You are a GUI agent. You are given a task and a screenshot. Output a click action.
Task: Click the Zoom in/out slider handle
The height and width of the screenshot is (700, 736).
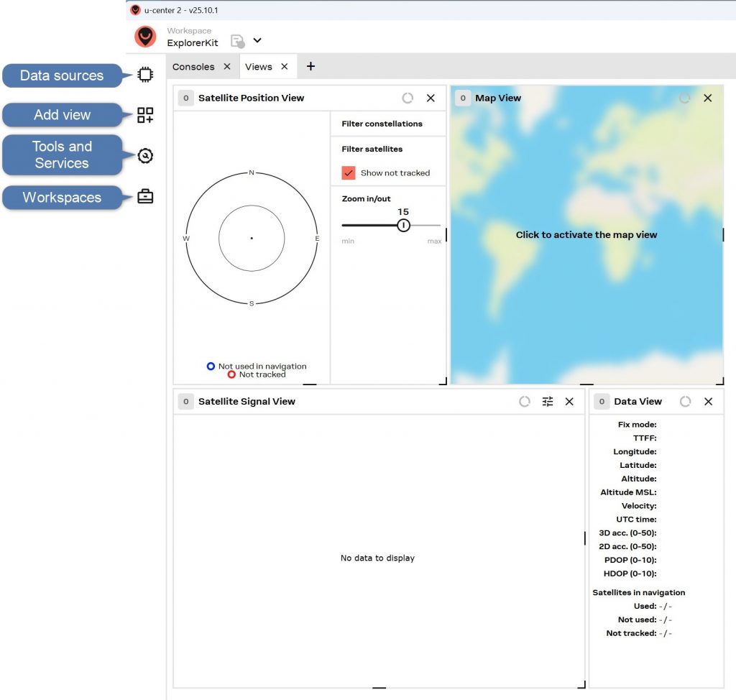pyautogui.click(x=404, y=226)
